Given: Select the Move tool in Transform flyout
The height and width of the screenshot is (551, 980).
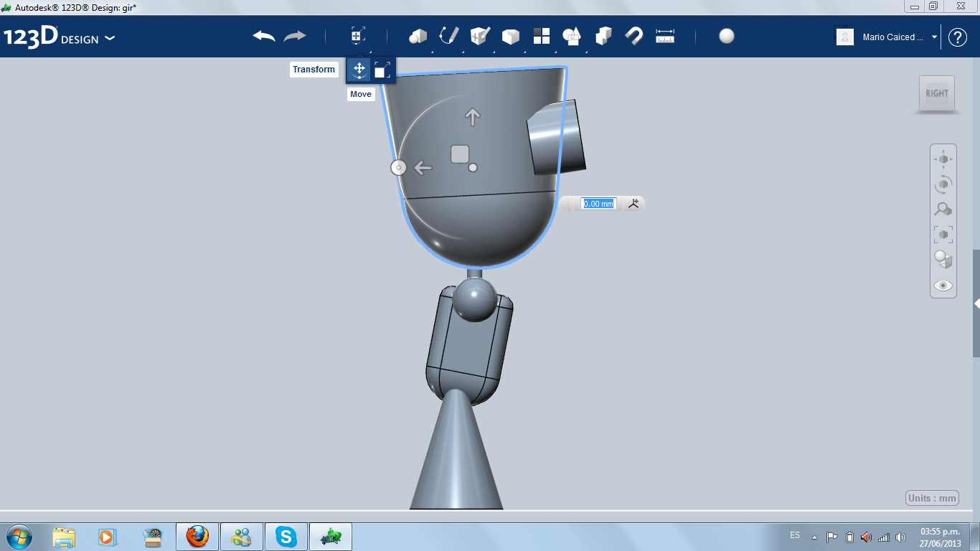Looking at the screenshot, I should (x=359, y=70).
